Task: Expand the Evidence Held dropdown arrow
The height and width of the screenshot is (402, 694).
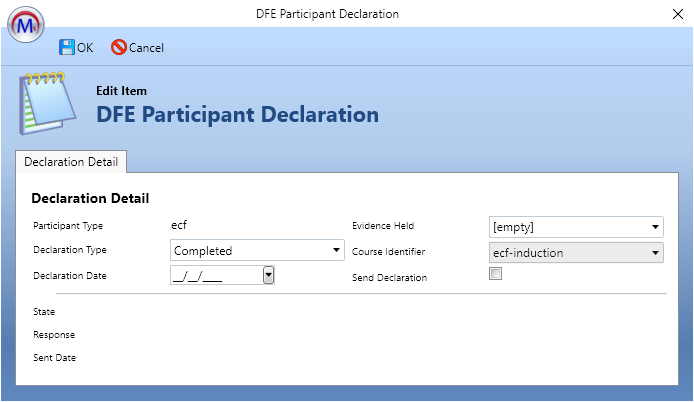Action: tap(655, 227)
